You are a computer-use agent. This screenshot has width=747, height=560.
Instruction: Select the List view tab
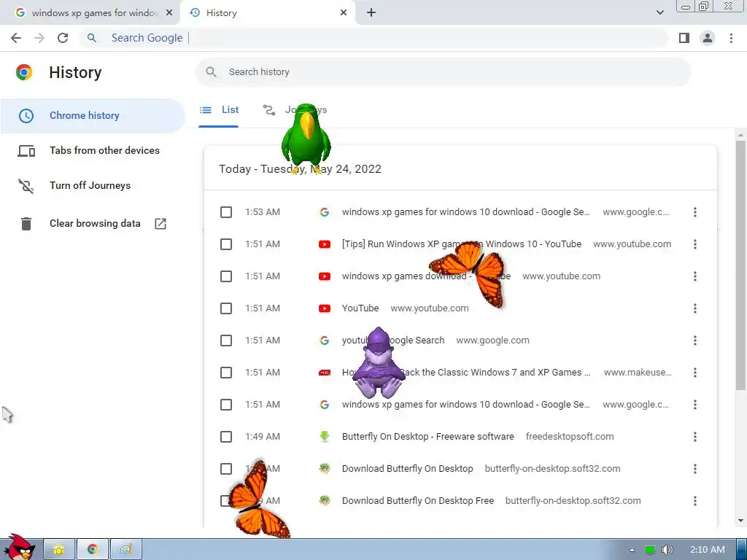219,110
